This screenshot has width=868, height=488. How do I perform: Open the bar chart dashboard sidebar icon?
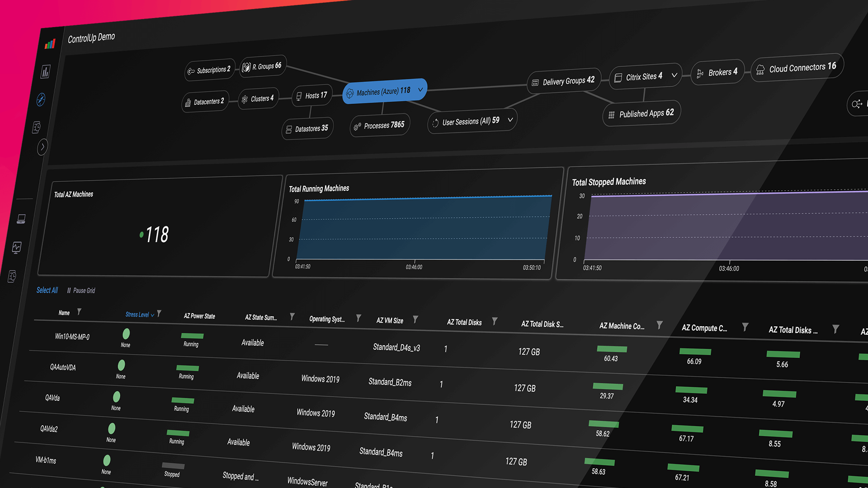(x=45, y=72)
